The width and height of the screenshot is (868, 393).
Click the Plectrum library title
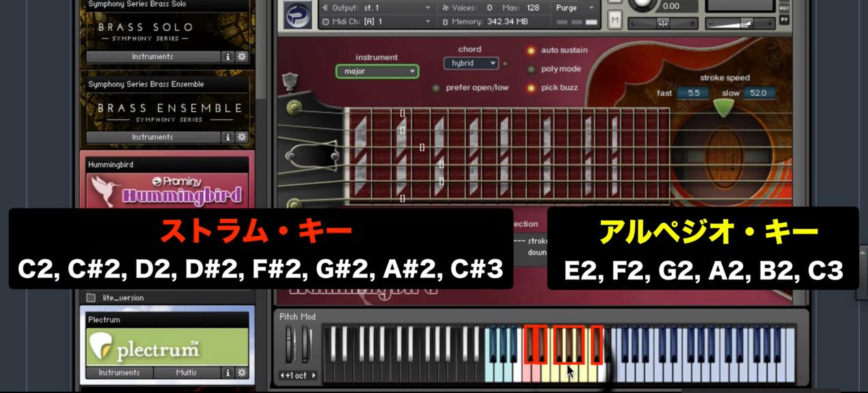tap(104, 319)
